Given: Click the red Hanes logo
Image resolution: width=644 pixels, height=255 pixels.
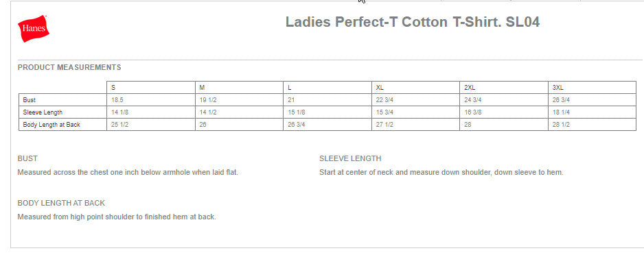Looking at the screenshot, I should (33, 28).
